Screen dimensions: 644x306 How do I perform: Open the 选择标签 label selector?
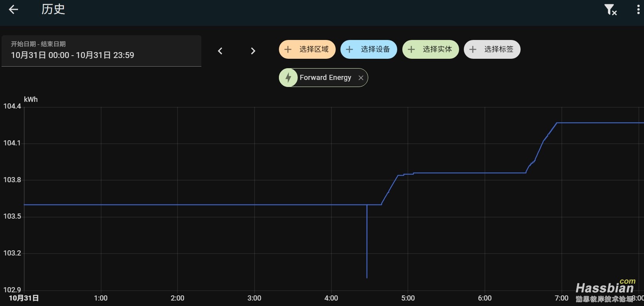(x=498, y=49)
